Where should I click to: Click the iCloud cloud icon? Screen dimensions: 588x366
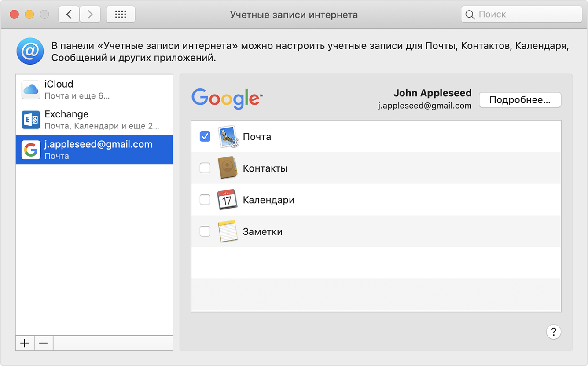31,90
